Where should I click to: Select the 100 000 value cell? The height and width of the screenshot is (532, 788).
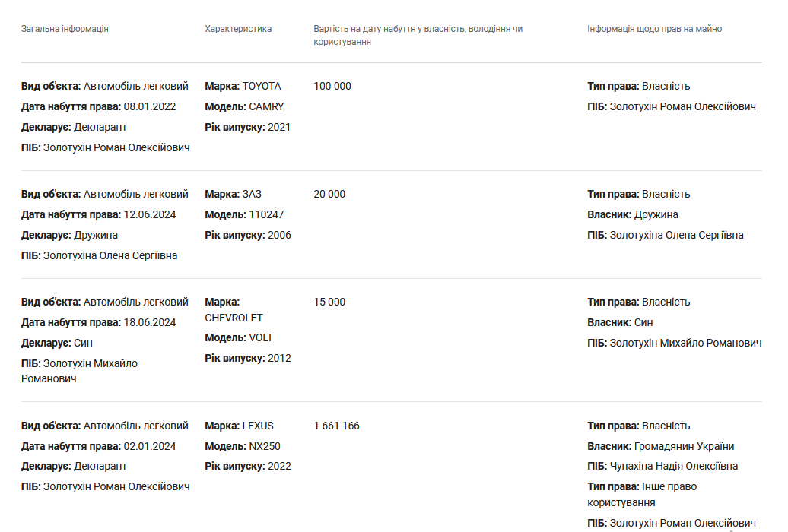pos(332,86)
